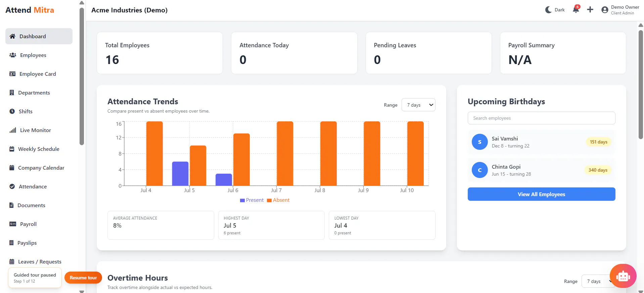The height and width of the screenshot is (293, 644).
Task: Select Leaves / Requests in sidebar
Action: coord(39,261)
